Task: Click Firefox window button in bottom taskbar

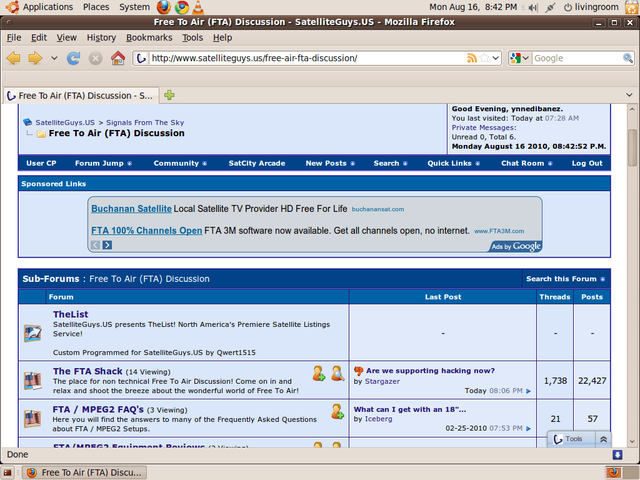Action: (84, 473)
